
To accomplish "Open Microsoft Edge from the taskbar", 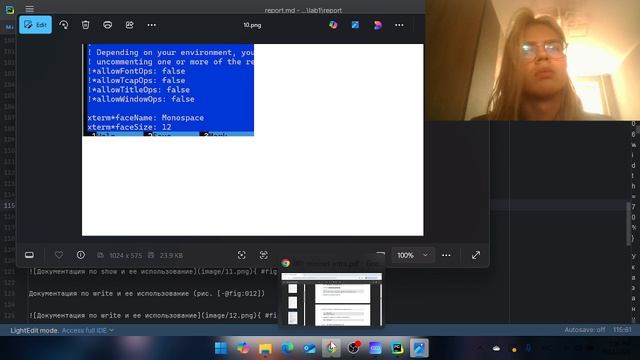I will coord(287,348).
